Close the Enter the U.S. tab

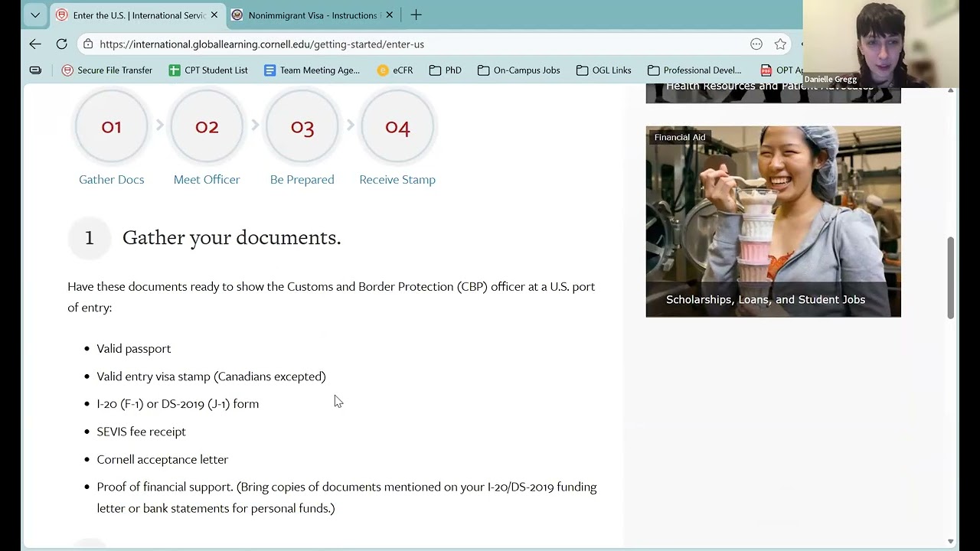[214, 15]
